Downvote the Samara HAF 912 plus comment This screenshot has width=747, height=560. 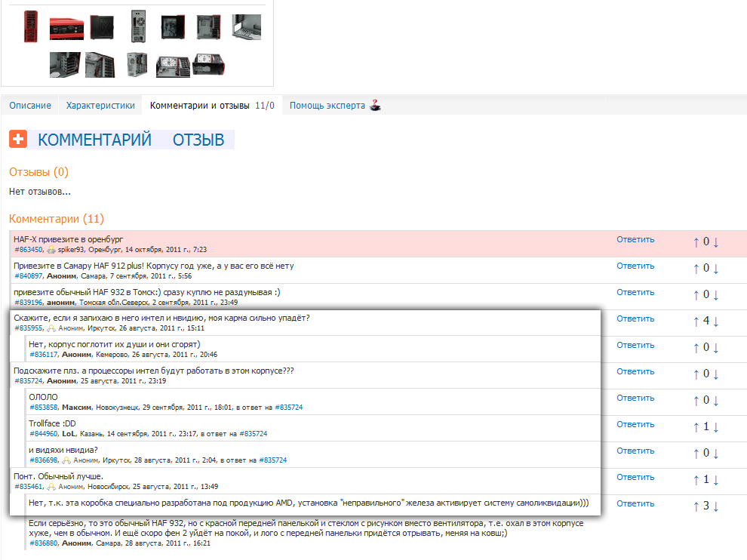(716, 269)
